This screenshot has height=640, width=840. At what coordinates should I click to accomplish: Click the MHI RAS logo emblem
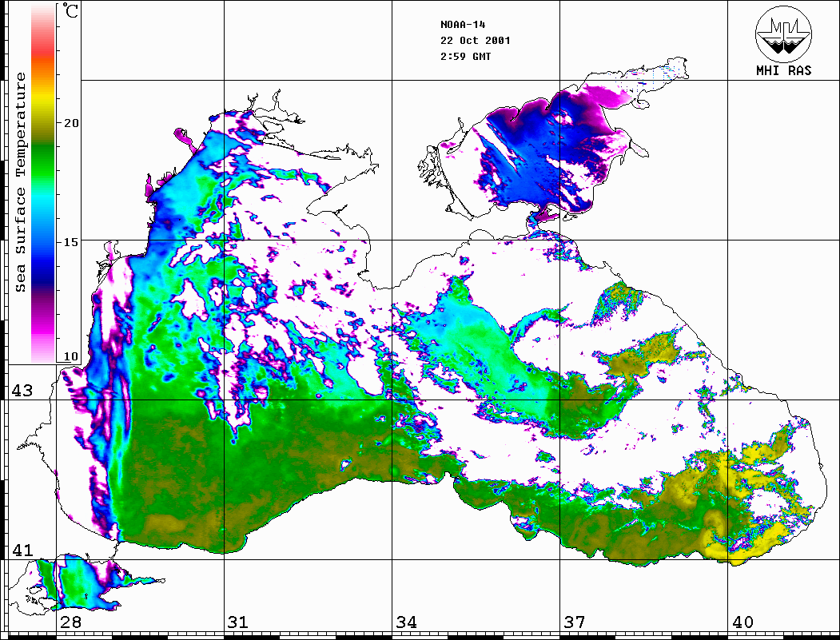[x=783, y=34]
